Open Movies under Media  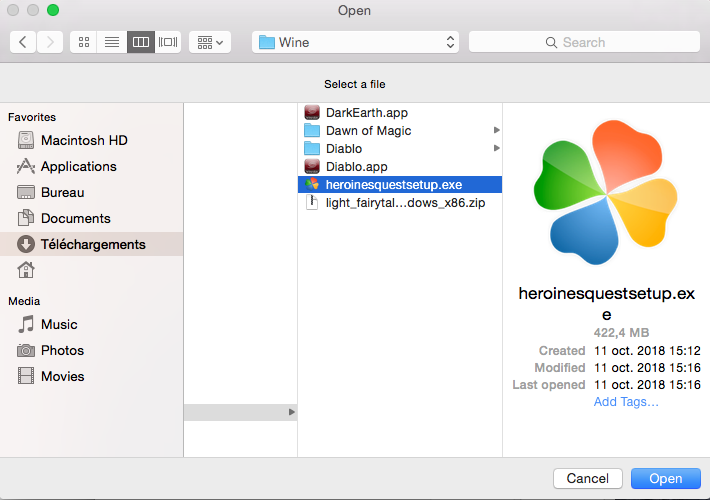click(x=91, y=376)
